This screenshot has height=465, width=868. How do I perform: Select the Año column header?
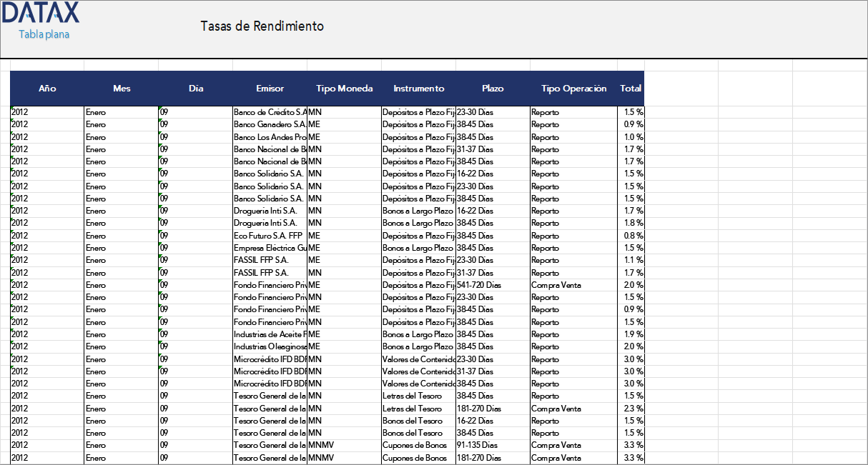coord(46,89)
